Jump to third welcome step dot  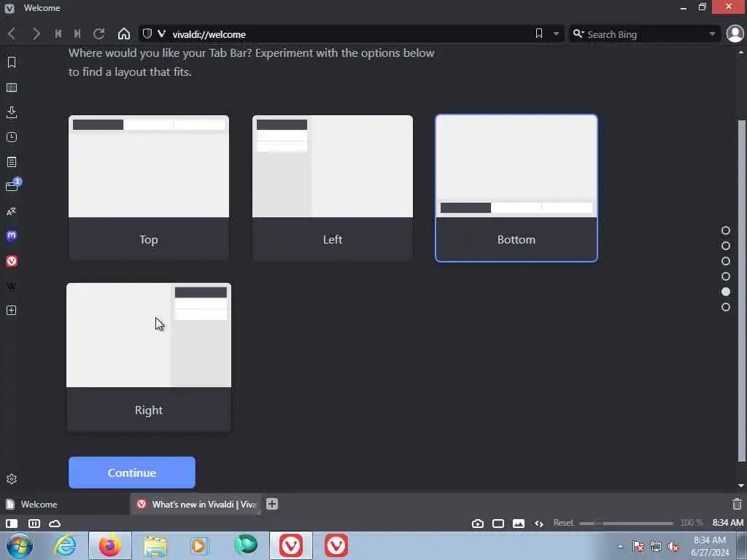pos(726,261)
